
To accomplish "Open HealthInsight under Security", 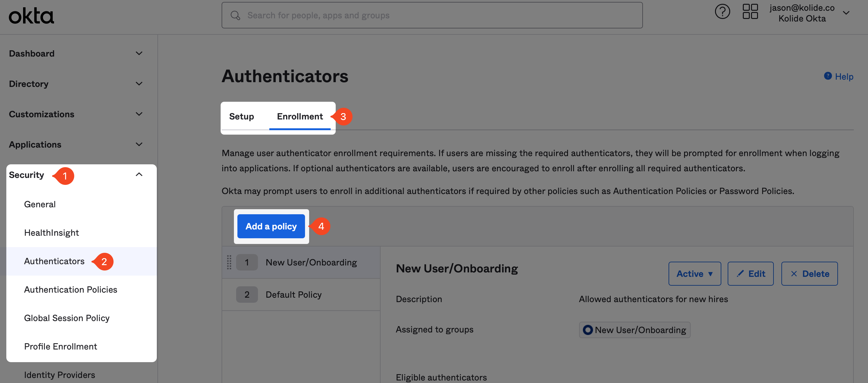I will point(52,233).
